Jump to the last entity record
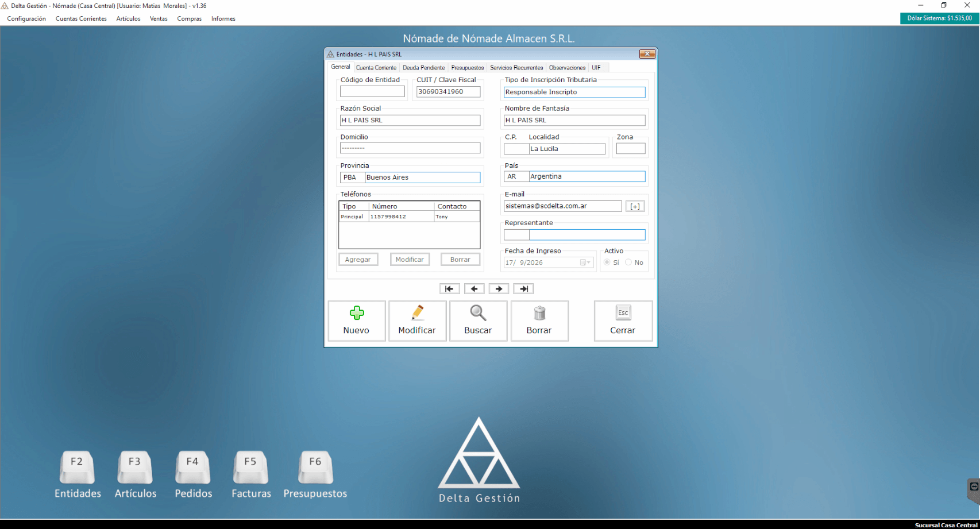Screen dimensions: 980x529 coord(523,289)
